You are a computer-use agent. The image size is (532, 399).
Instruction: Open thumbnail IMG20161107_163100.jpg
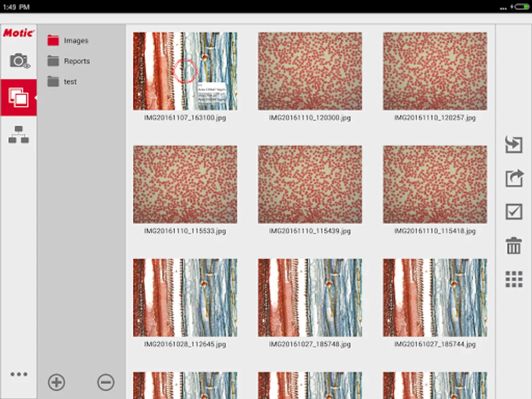185,71
